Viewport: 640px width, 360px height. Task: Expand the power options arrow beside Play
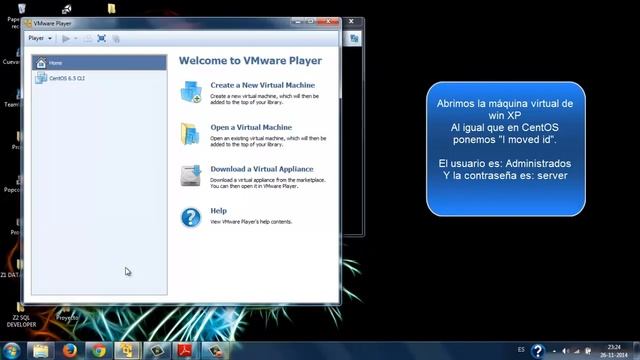coord(76,39)
